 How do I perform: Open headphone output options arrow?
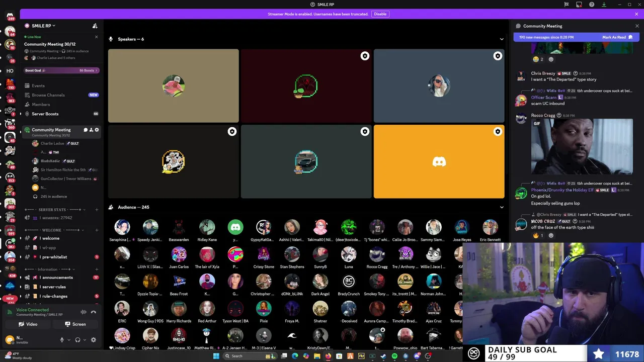pos(84,340)
